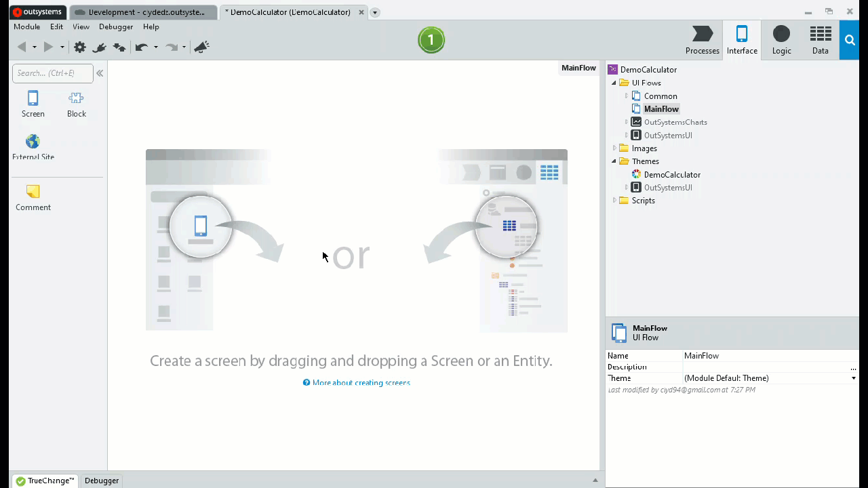
Task: Close the DemoCalculator module tab
Action: click(361, 12)
